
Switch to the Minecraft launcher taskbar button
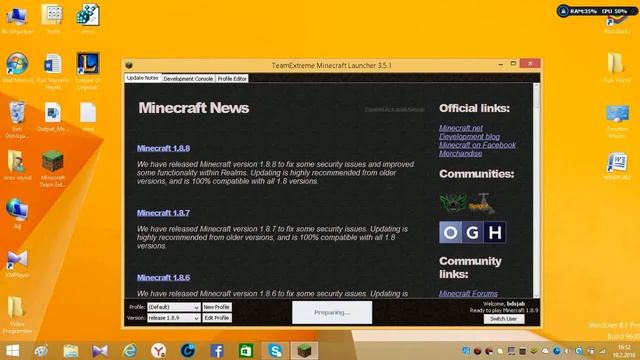point(304,351)
